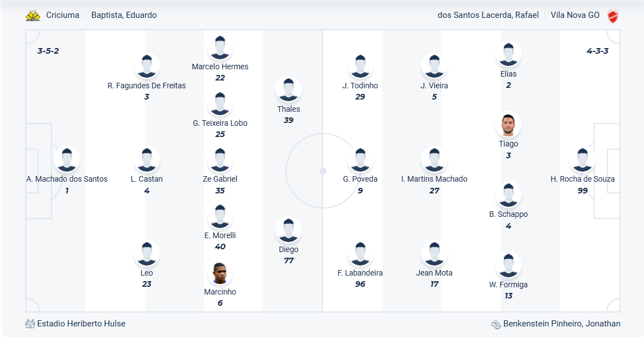Image resolution: width=644 pixels, height=341 pixels.
Task: Click the Vila Nova GO crest icon
Action: pos(613,16)
